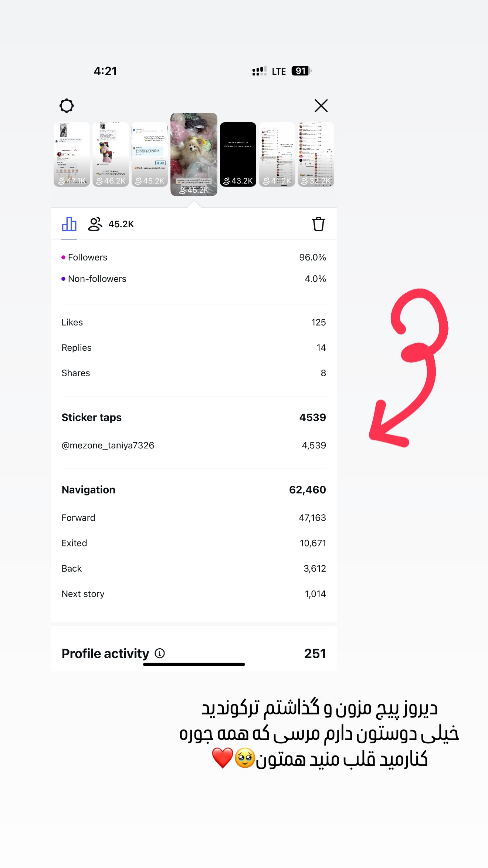
Task: Tap the @mezone_taniya7326 sticker mention
Action: click(x=108, y=445)
